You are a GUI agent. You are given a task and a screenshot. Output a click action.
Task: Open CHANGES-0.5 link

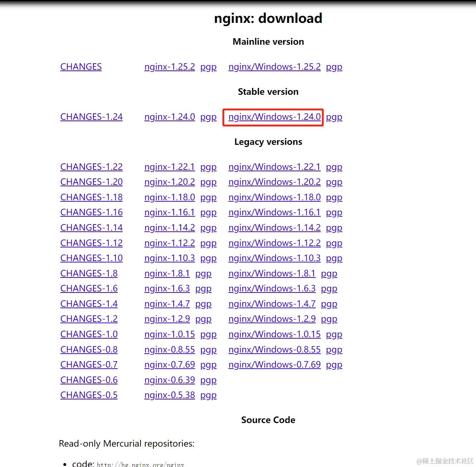89,395
